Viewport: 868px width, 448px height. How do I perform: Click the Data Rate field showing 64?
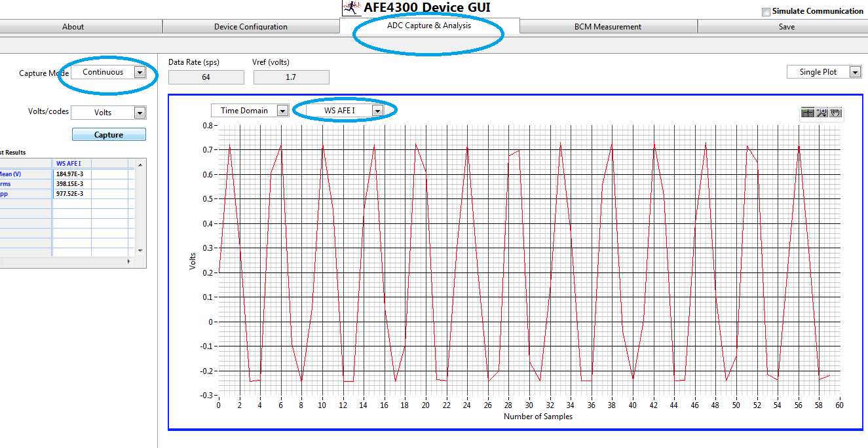point(206,77)
